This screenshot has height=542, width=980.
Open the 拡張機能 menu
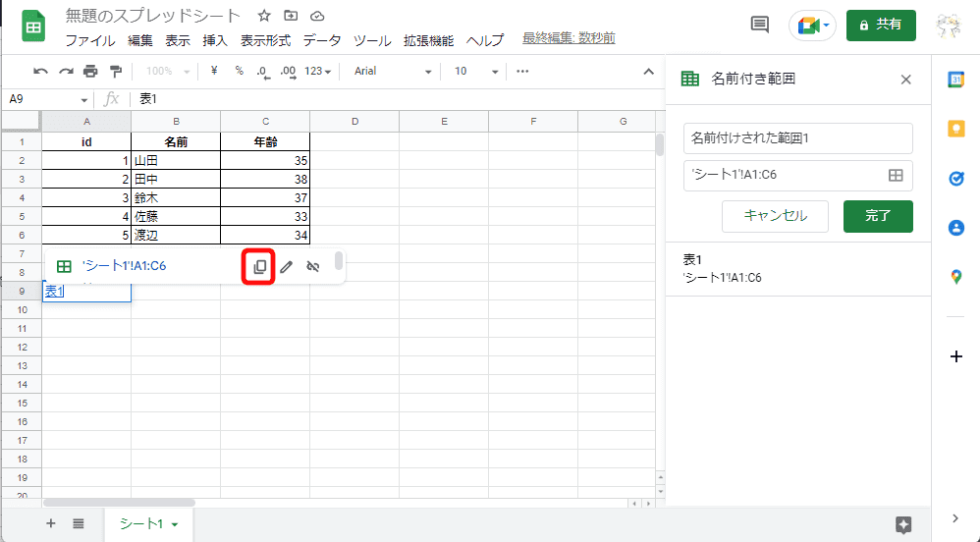[429, 40]
